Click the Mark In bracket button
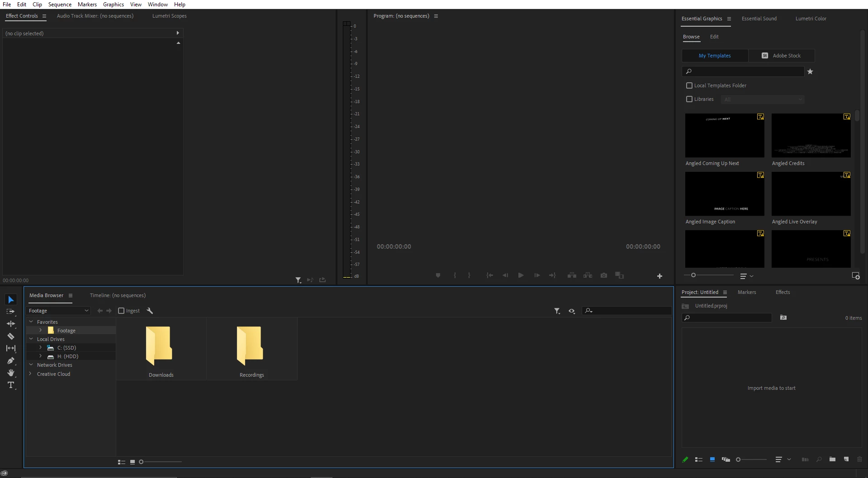868x478 pixels. coord(455,275)
